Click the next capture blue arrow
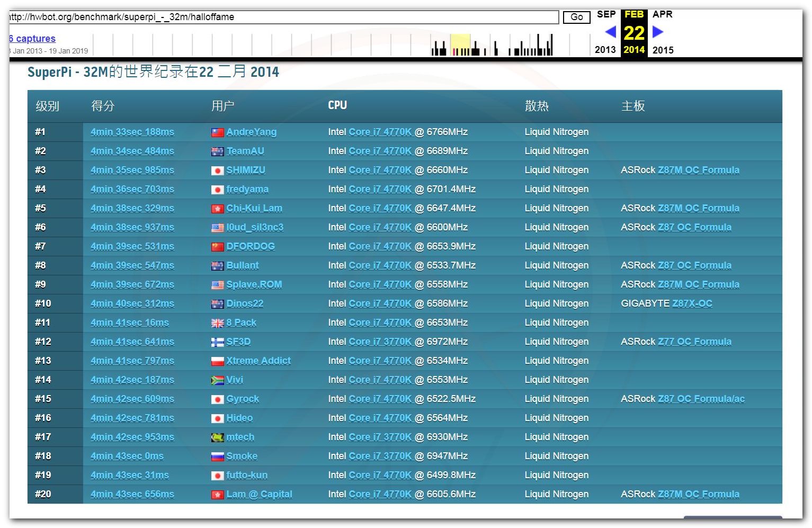812x528 pixels. (657, 32)
